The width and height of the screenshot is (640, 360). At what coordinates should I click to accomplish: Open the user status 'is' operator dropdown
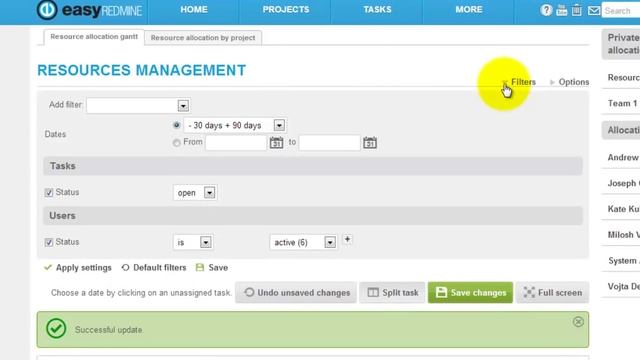[x=193, y=242]
